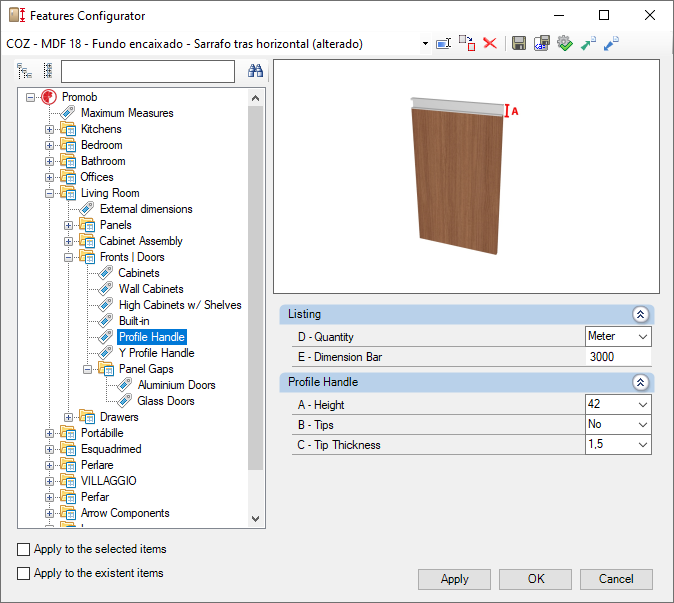Click the Cancel button
This screenshot has width=674, height=603.
point(616,579)
